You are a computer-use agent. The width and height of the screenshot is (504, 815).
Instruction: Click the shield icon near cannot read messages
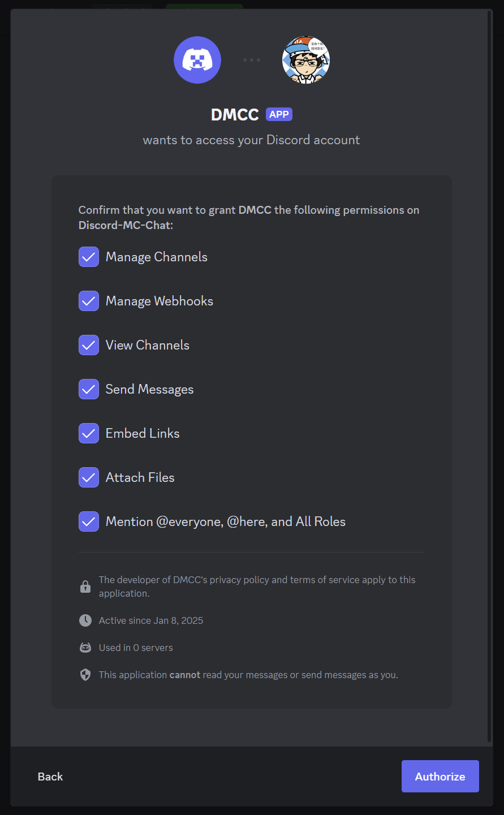click(85, 675)
